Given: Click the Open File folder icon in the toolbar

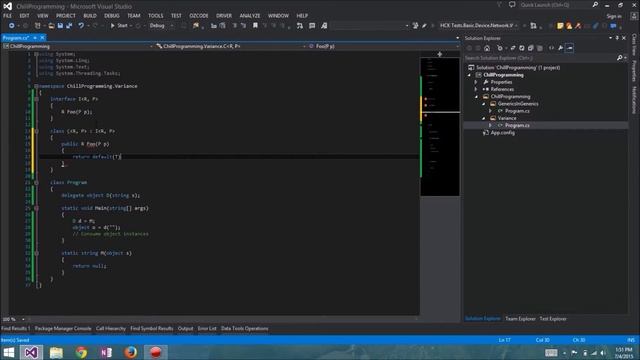Looking at the screenshot, I should 51,26.
